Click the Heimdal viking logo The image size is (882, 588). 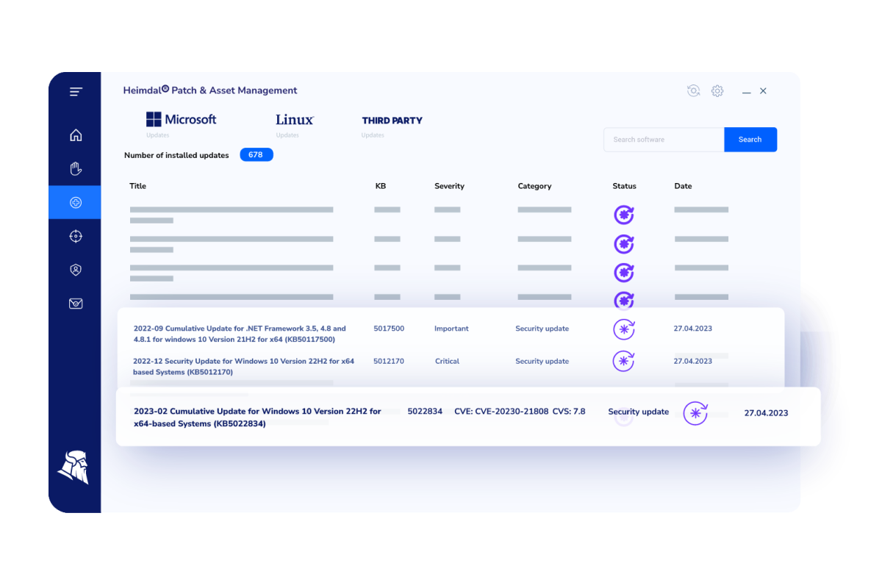tap(74, 468)
